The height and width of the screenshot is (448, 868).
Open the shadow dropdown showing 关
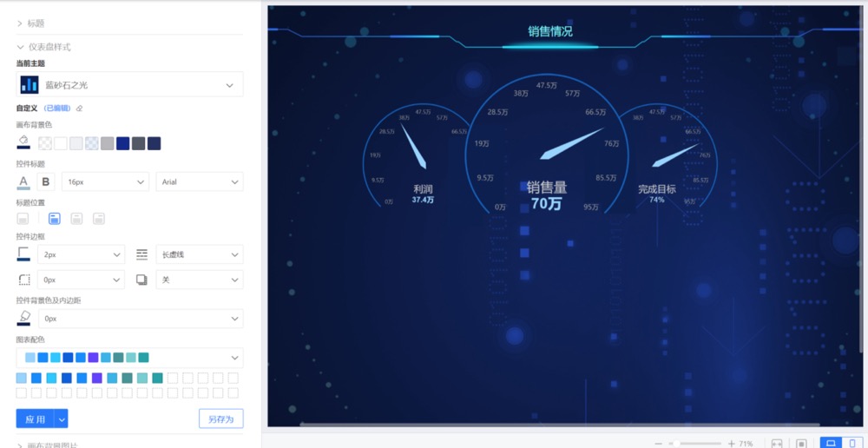200,280
